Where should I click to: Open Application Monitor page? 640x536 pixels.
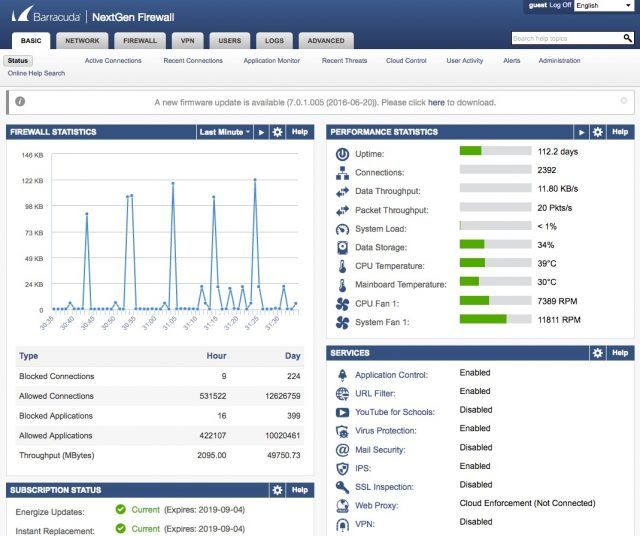pyautogui.click(x=271, y=60)
